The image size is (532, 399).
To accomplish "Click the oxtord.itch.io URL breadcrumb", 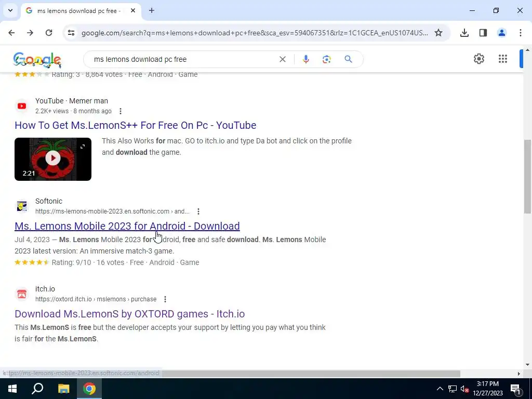I will [96, 299].
